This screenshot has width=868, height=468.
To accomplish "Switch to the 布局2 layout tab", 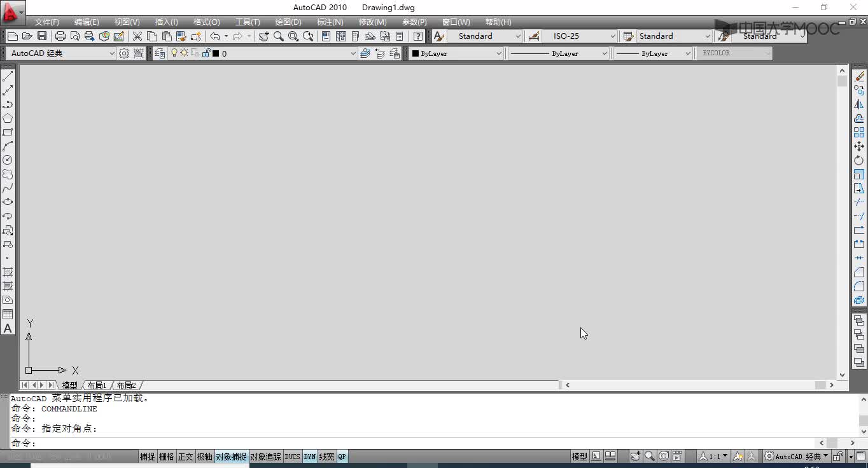I will pyautogui.click(x=126, y=385).
